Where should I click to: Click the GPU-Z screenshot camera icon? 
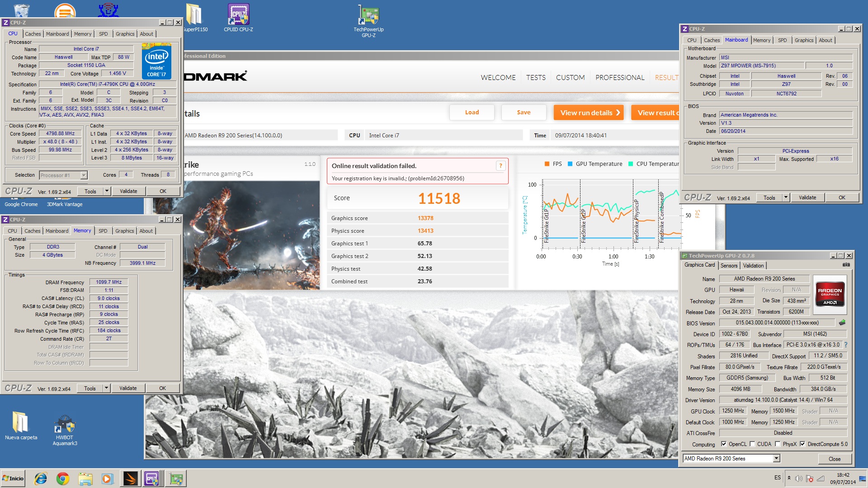846,265
